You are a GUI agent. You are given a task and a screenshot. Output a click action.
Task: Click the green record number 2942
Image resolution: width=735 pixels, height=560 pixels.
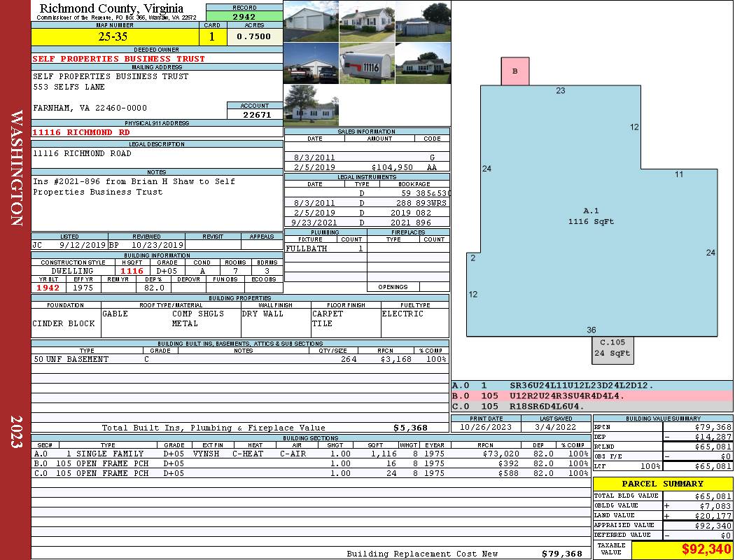pyautogui.click(x=244, y=16)
